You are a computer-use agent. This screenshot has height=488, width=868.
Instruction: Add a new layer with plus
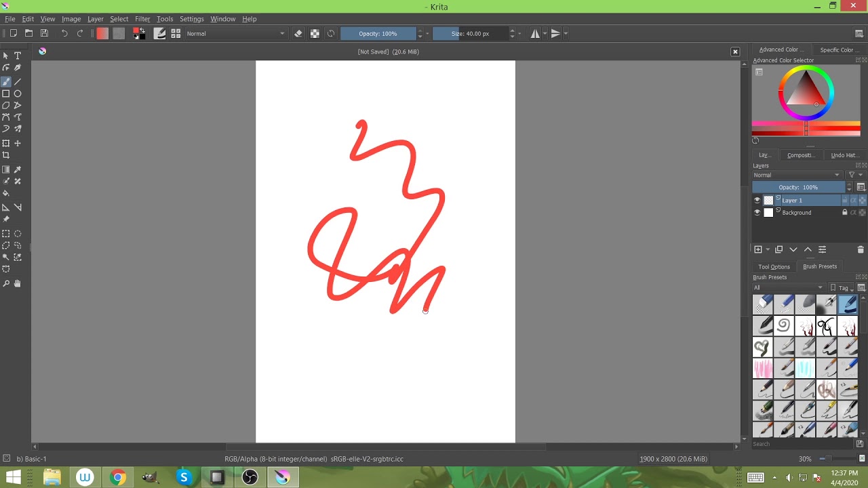[x=758, y=249]
